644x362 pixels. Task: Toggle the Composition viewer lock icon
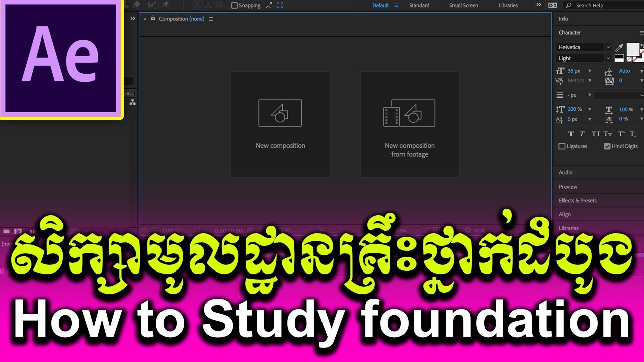[x=153, y=18]
